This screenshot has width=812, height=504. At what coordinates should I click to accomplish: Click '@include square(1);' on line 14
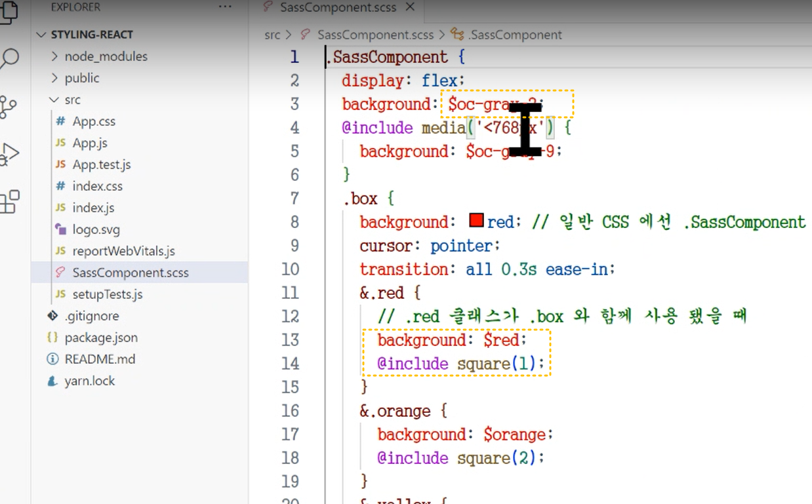(x=461, y=364)
